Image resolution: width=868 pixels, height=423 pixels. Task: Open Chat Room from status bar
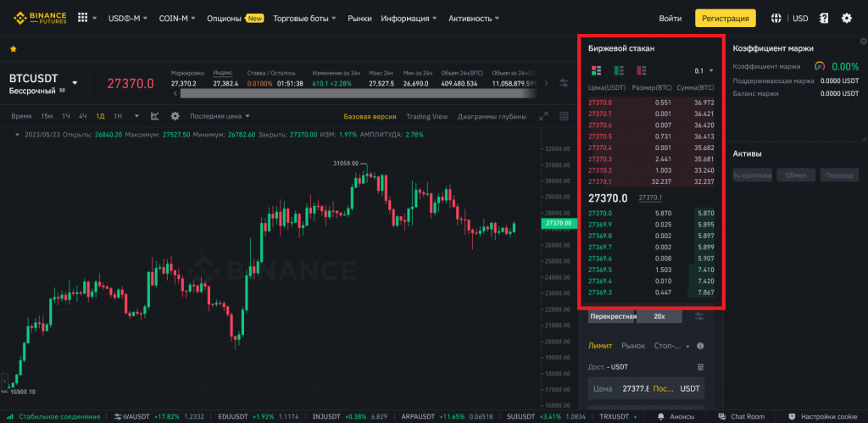741,416
